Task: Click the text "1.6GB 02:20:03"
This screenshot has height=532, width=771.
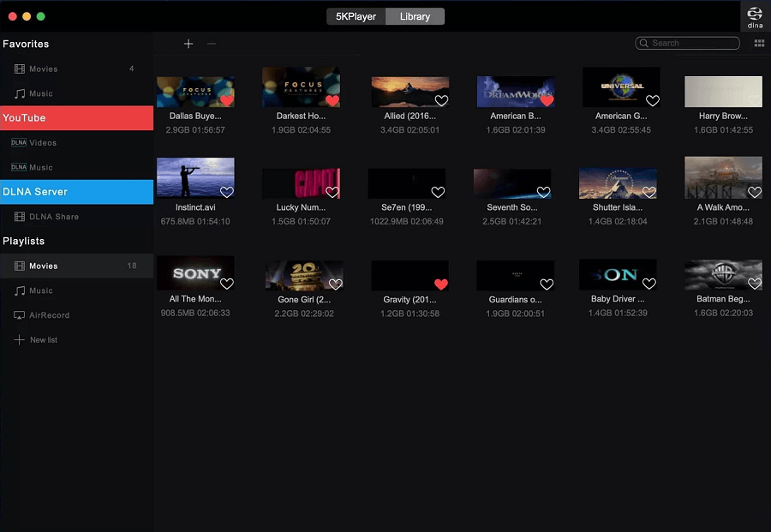Action: [x=723, y=313]
